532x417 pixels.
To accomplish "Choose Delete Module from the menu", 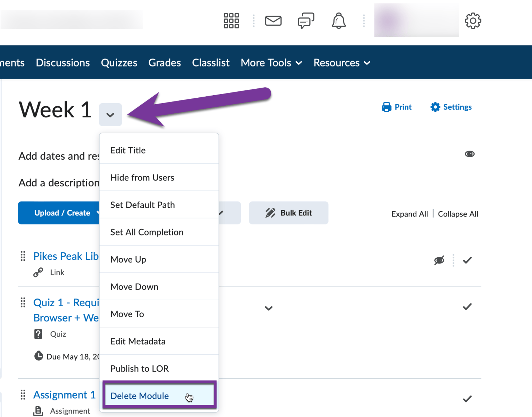I will pos(159,396).
